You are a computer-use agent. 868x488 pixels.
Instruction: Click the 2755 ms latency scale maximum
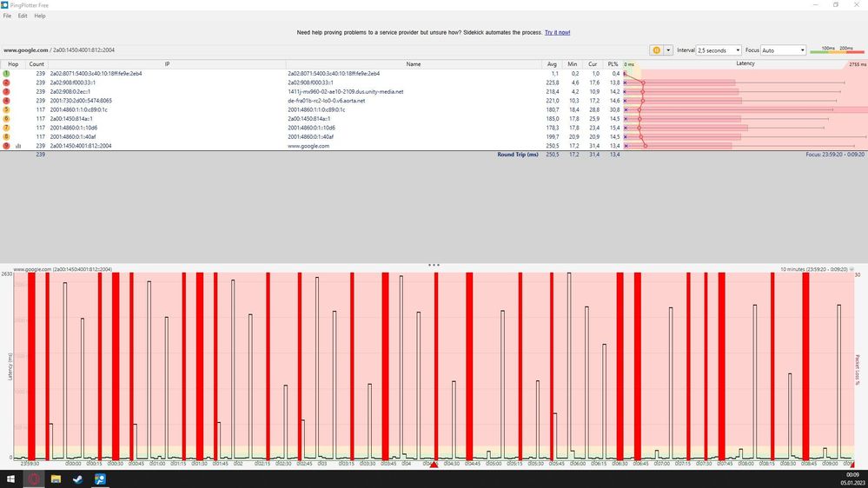pos(858,65)
